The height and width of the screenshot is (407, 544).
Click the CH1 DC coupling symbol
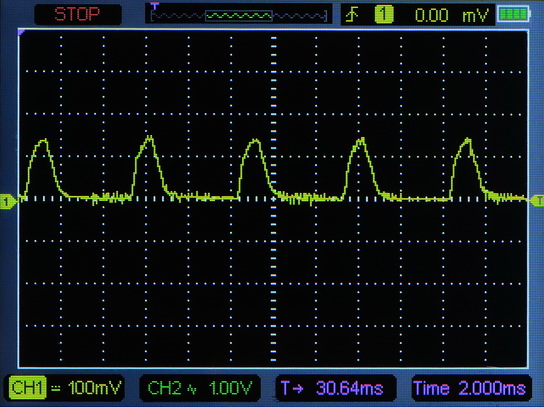pyautogui.click(x=56, y=388)
